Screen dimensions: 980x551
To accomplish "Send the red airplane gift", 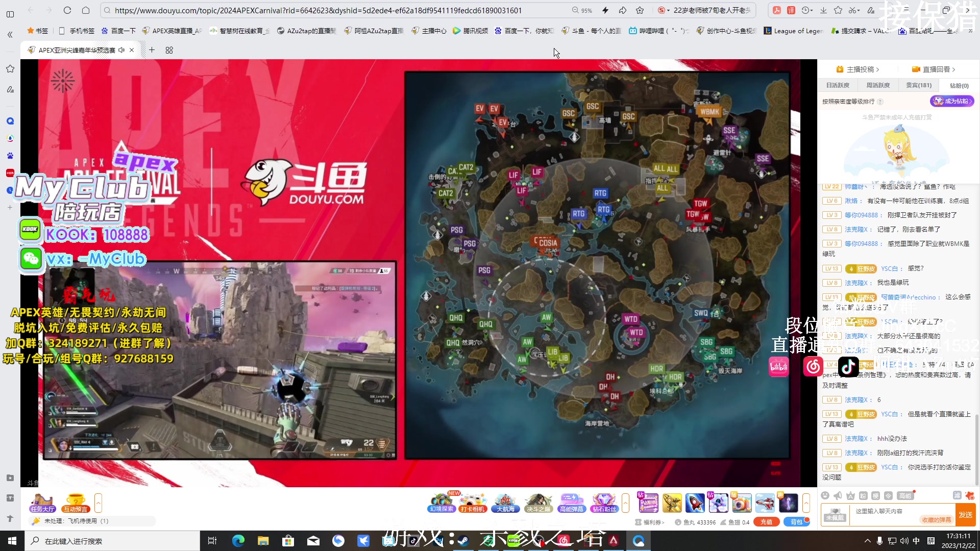I will (x=764, y=503).
